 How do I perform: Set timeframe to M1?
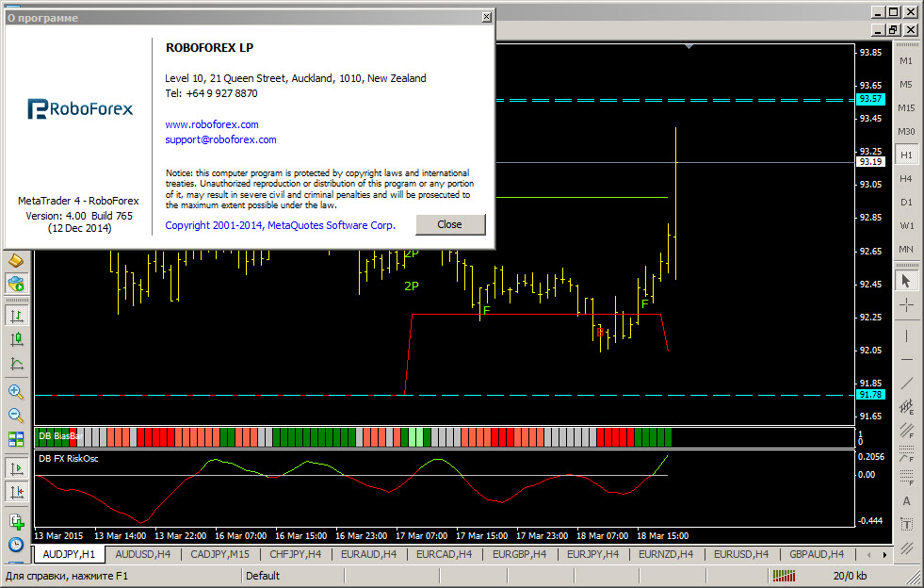[906, 60]
